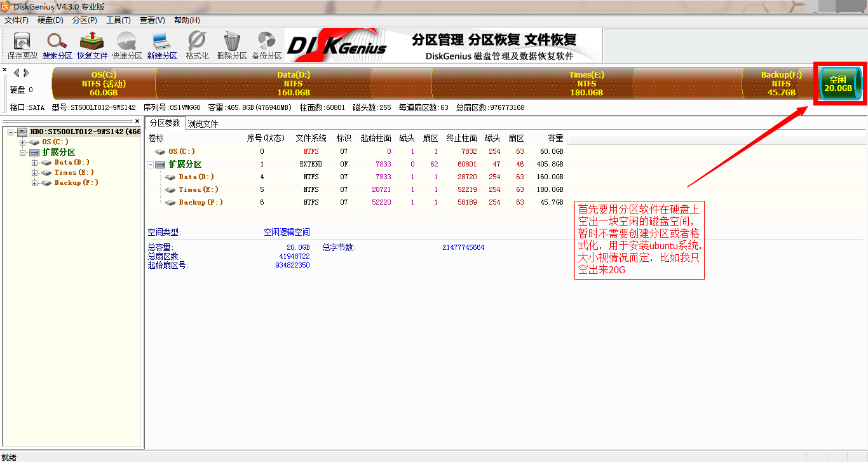Expand the Backup(F:) tree node
This screenshot has width=868, height=462.
click(x=34, y=183)
